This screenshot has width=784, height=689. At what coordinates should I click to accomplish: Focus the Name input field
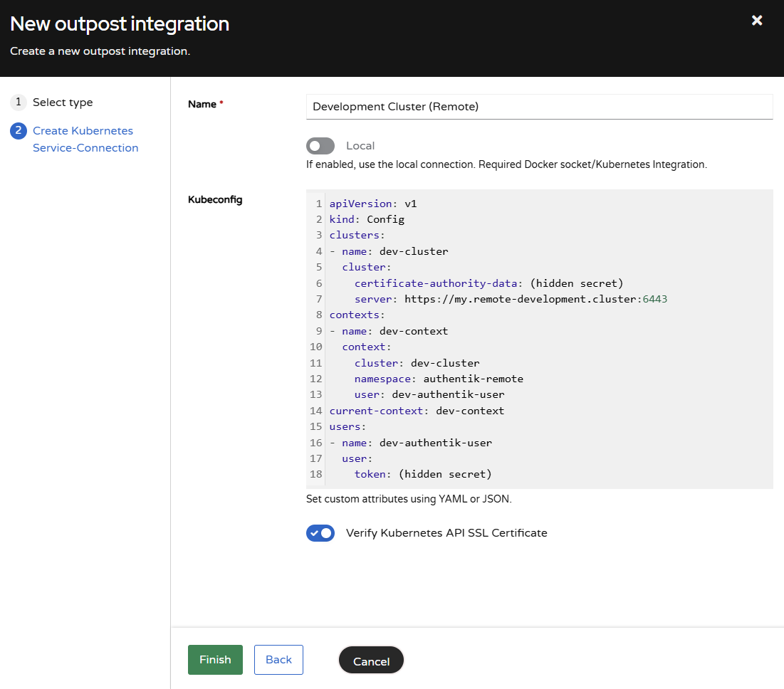coord(539,107)
